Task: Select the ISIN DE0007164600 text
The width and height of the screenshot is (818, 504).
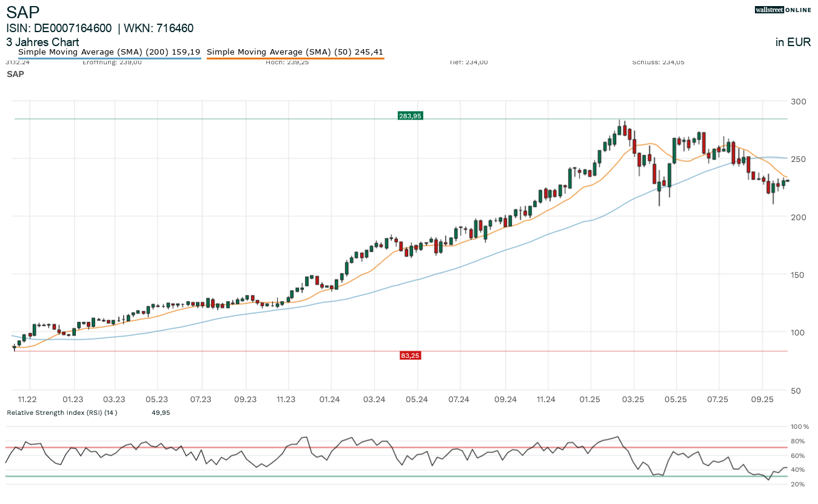Action: pos(59,29)
